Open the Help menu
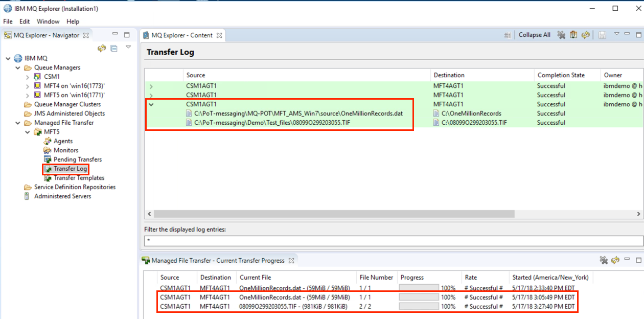The width and height of the screenshot is (644, 319). pos(73,21)
